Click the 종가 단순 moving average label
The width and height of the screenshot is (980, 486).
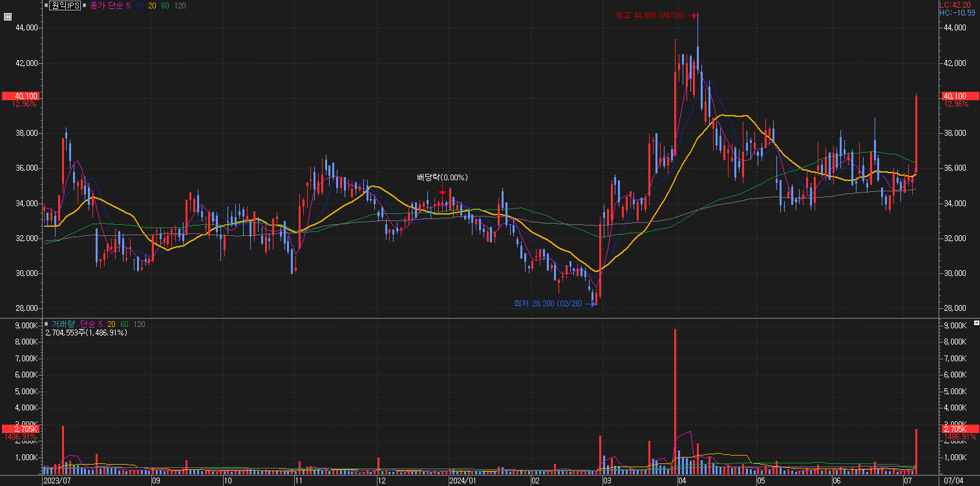click(106, 6)
